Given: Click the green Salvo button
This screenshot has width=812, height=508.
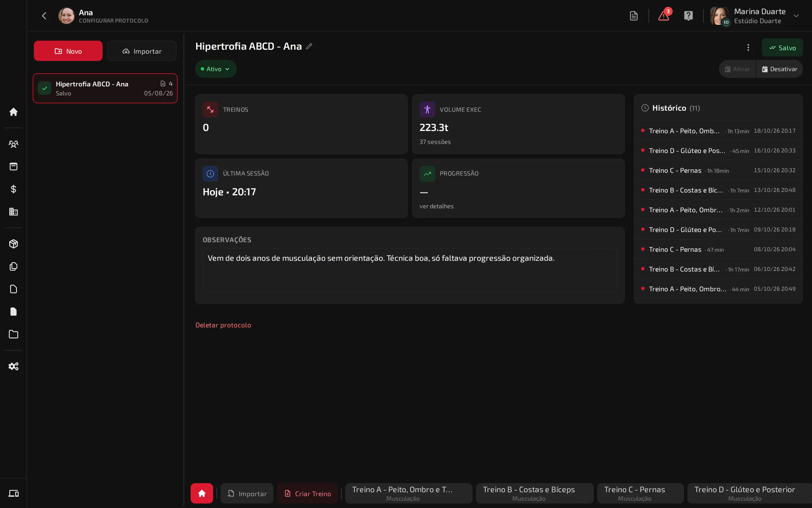Looking at the screenshot, I should click(x=782, y=47).
